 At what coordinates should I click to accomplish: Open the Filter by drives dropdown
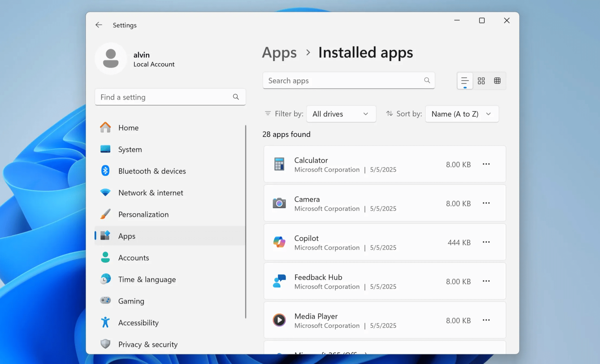point(341,114)
